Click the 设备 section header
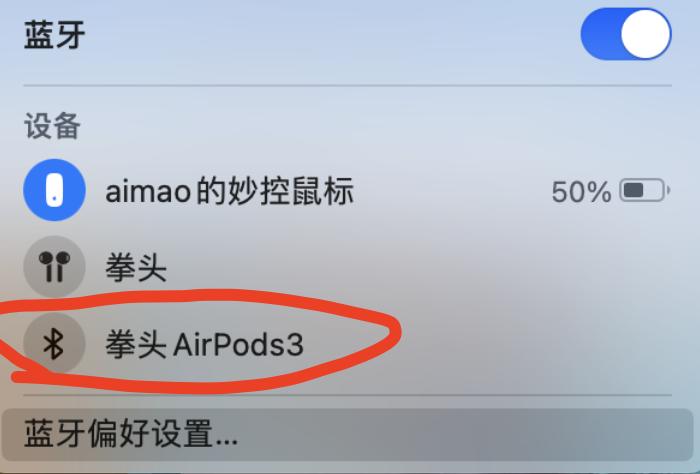The image size is (700, 474). tap(52, 126)
